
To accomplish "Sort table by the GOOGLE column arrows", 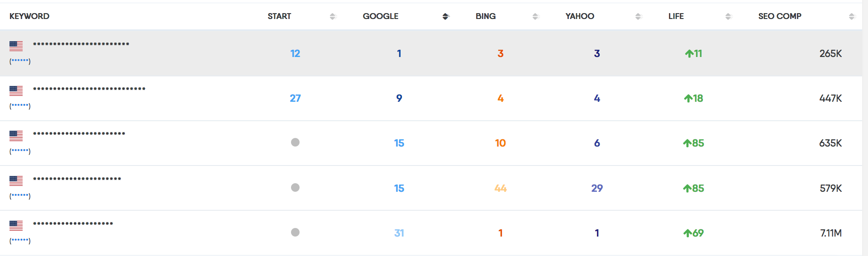I will pos(445,16).
